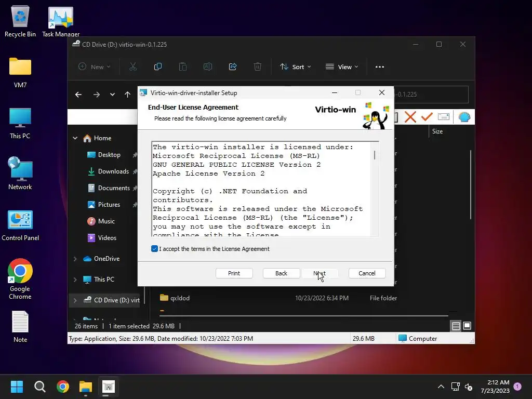Image resolution: width=532 pixels, height=399 pixels.
Task: Click the Back button in installer
Action: tap(281, 273)
